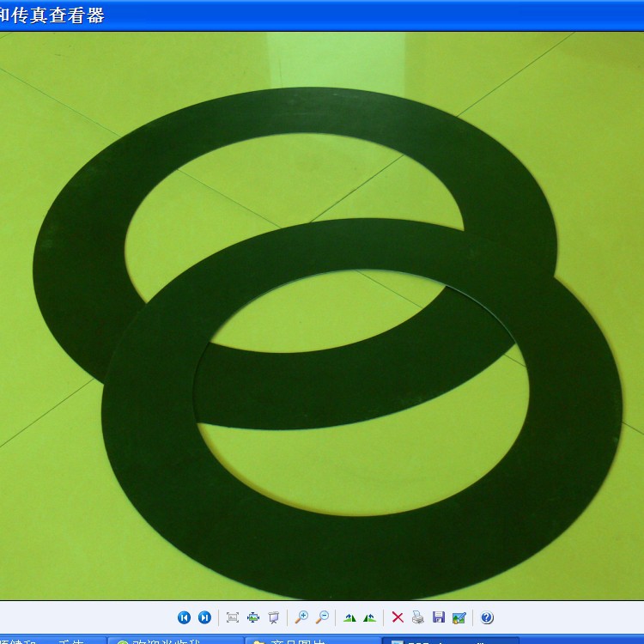Image resolution: width=644 pixels, height=644 pixels.
Task: Open viewer help
Action: (487, 617)
